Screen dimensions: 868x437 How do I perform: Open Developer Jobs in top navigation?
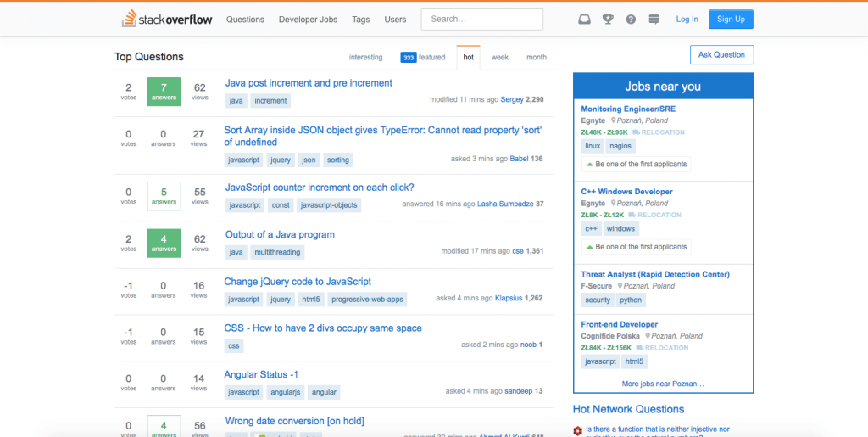(x=308, y=20)
